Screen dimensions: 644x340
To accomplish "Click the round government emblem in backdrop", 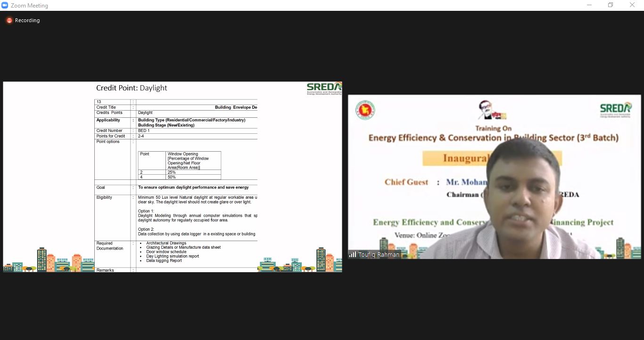I will 365,110.
